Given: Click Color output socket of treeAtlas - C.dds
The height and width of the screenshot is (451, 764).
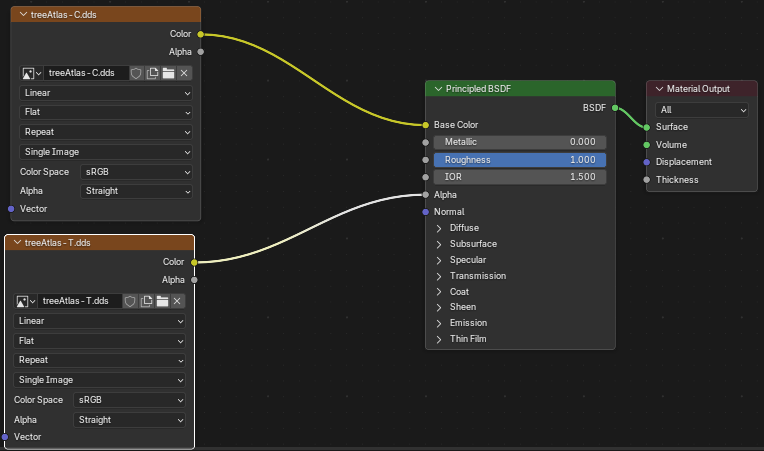Looking at the screenshot, I should coord(201,34).
